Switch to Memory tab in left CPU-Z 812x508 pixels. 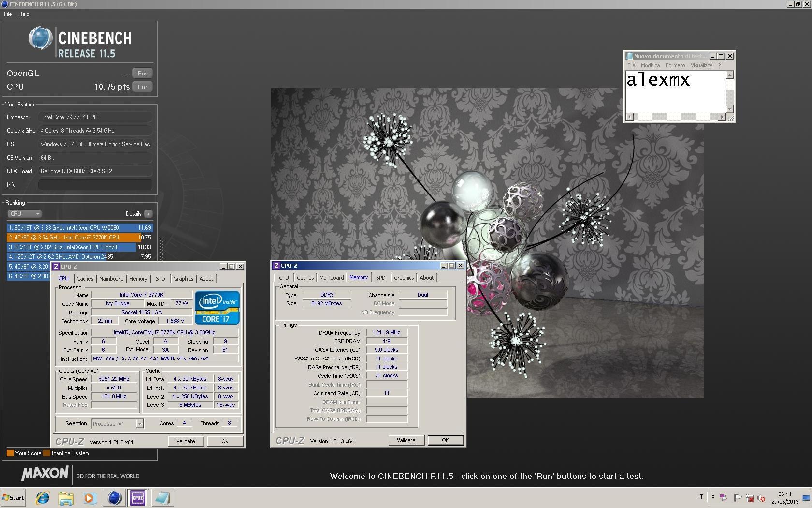point(138,279)
